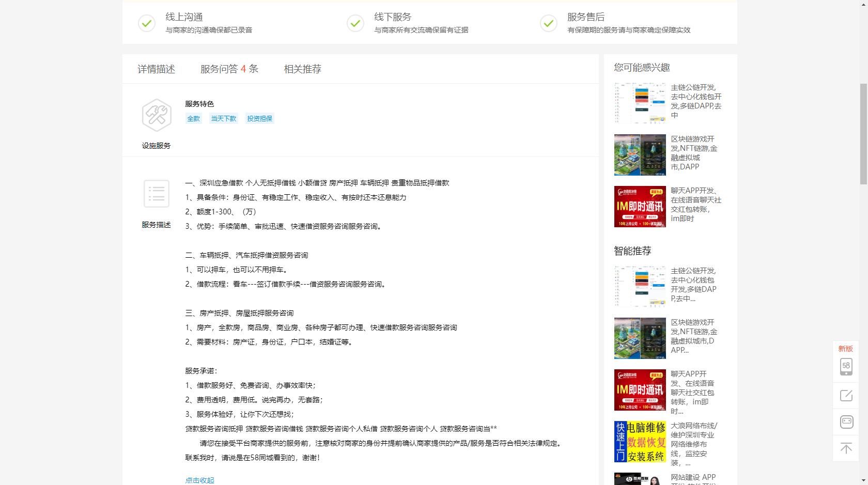Click the robot assistant icon in floating sidebar
The image size is (868, 485).
[x=846, y=421]
